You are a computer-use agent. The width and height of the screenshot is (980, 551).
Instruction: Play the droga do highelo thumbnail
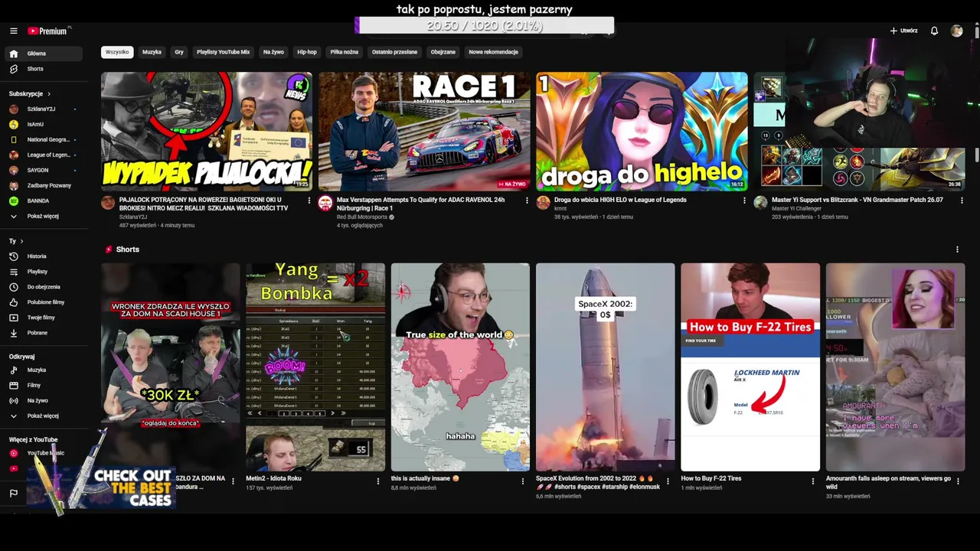642,131
